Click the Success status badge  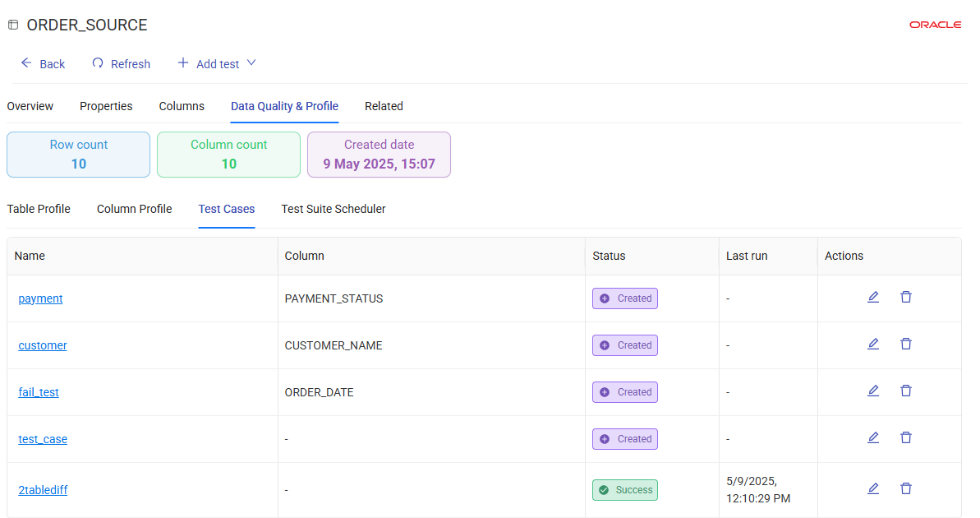click(625, 490)
